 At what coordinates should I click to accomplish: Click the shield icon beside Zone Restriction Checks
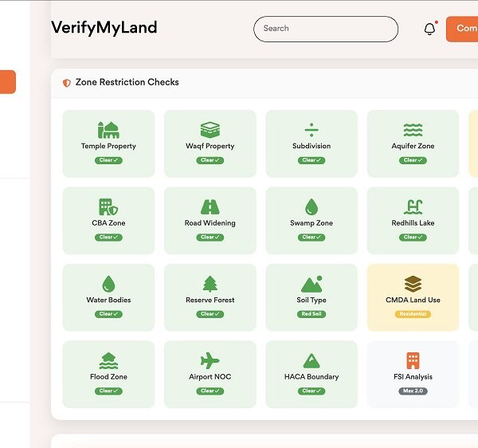coord(66,83)
